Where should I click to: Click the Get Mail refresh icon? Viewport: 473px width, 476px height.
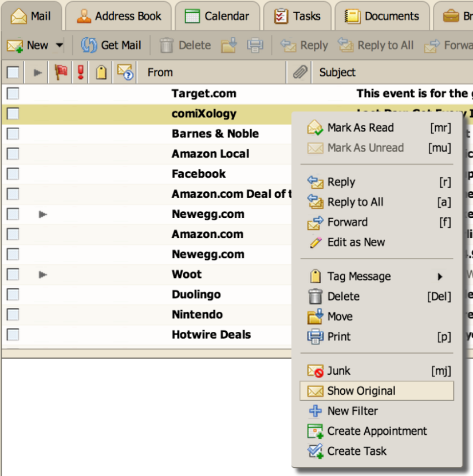point(89,45)
